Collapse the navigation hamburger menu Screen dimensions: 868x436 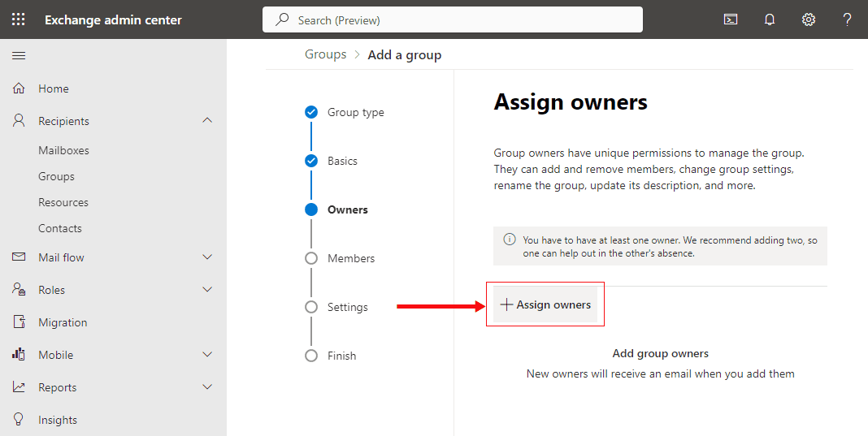pos(19,56)
